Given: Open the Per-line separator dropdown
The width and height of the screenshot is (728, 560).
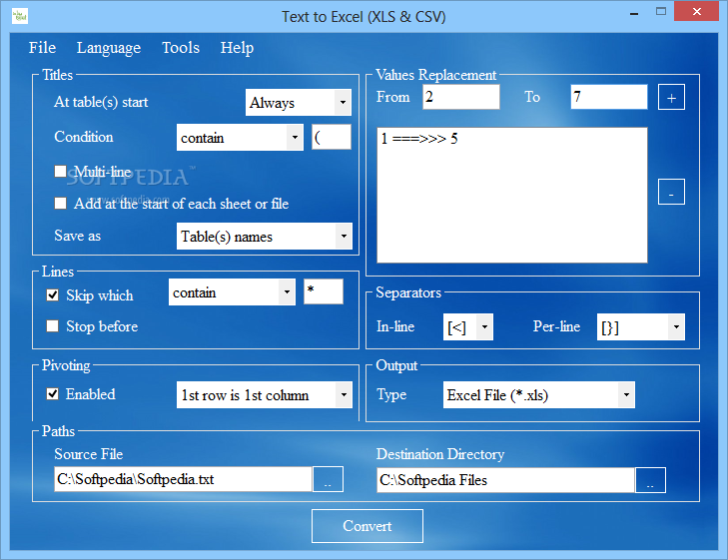Looking at the screenshot, I should click(676, 327).
